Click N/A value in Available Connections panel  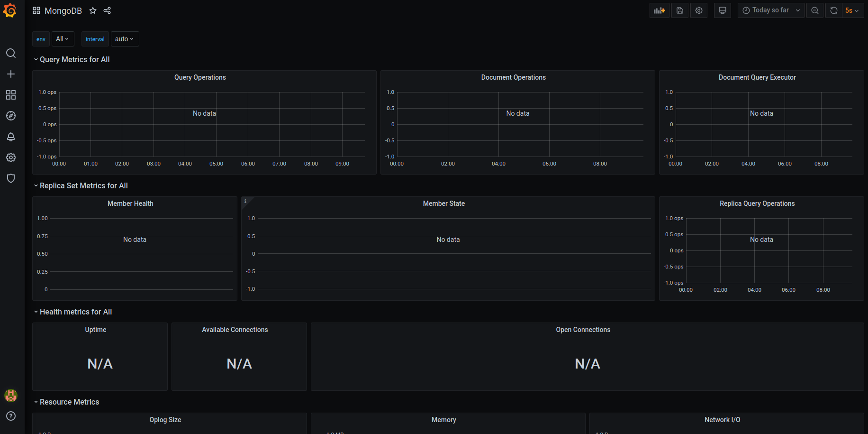pos(239,364)
